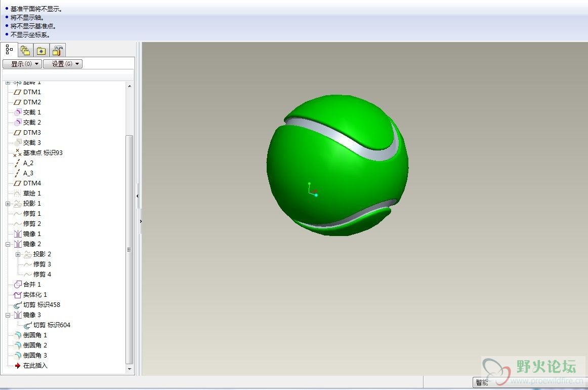Click the 草绘 1 sketch icon
The height and width of the screenshot is (390, 588).
pos(18,193)
